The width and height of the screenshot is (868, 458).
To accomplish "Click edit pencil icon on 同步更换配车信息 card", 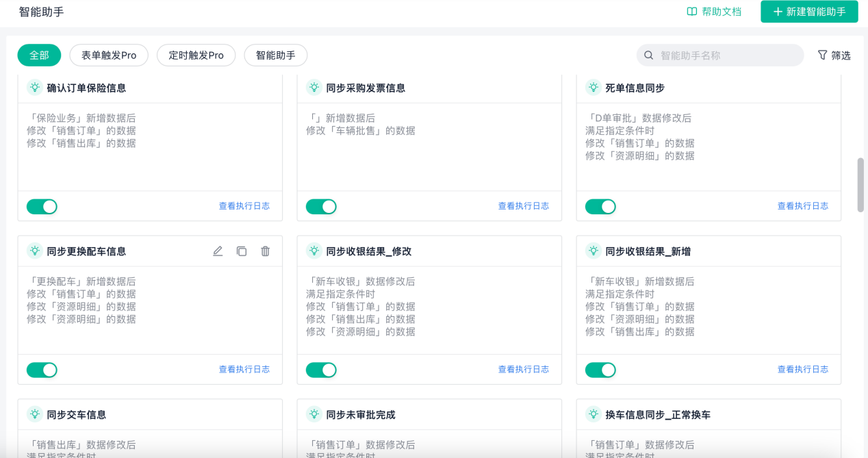I will point(218,251).
